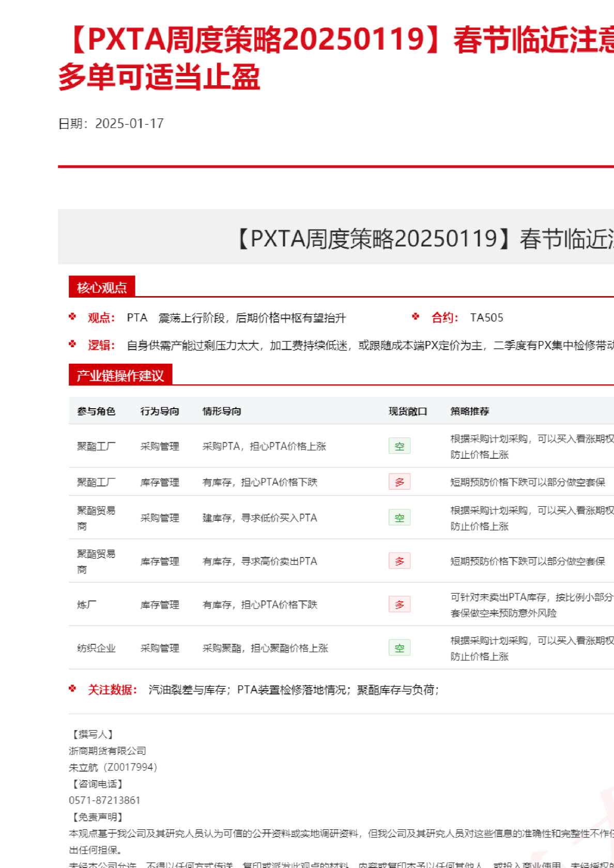
Task: Select the 核心观点 section tab
Action: [102, 287]
